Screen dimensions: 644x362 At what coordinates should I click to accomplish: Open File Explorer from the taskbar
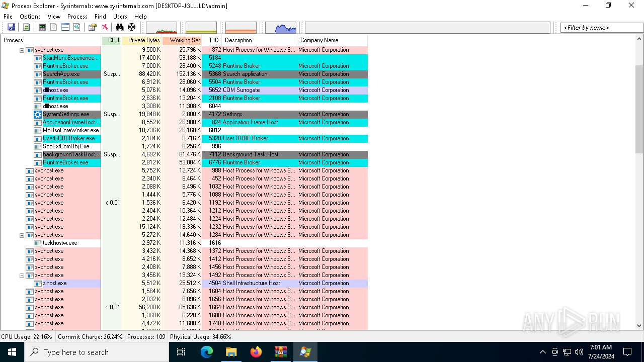231,352
